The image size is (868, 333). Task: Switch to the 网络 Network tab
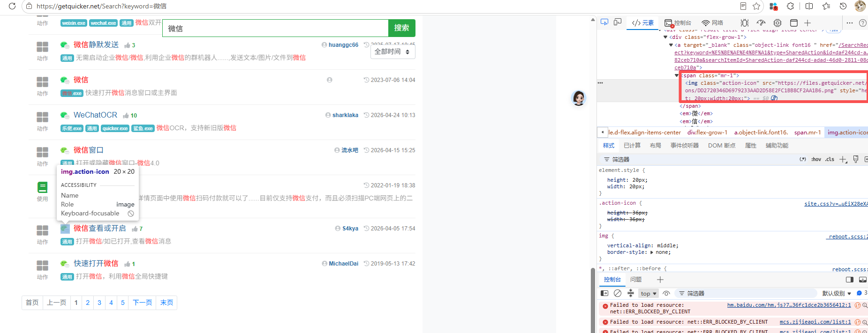click(712, 23)
